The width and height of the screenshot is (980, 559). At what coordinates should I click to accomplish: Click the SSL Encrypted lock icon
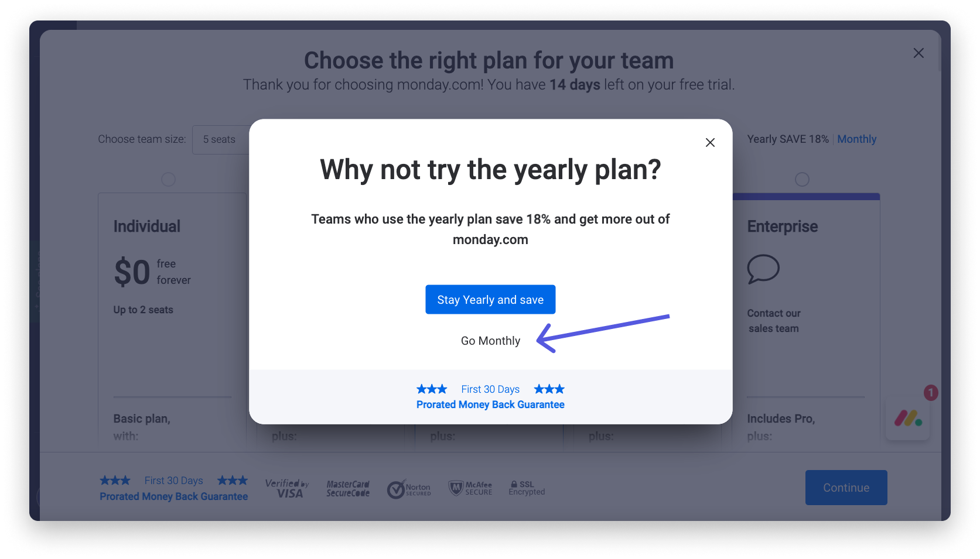(x=514, y=485)
